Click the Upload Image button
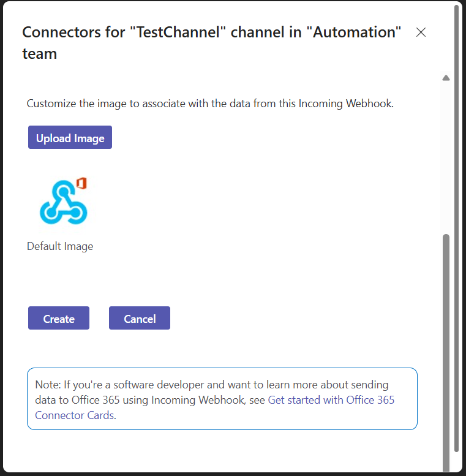This screenshot has height=476, width=466. tap(70, 138)
